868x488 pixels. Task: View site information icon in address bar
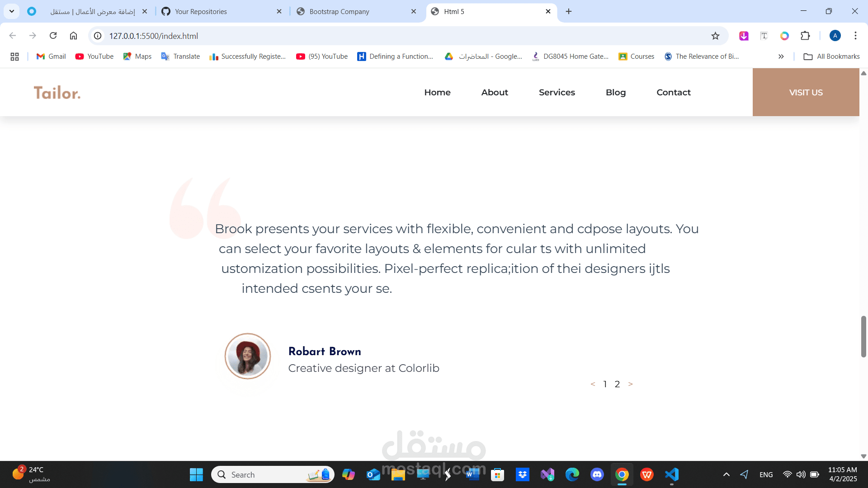point(98,36)
